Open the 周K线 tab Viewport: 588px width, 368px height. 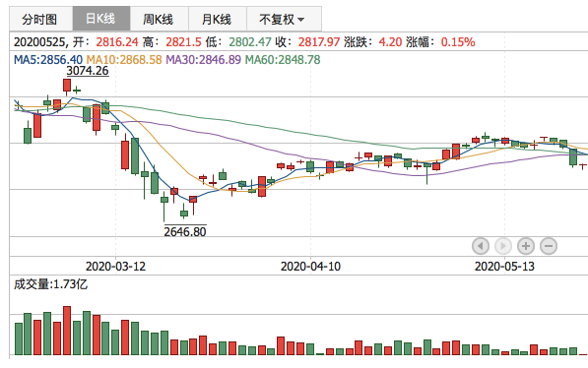160,19
